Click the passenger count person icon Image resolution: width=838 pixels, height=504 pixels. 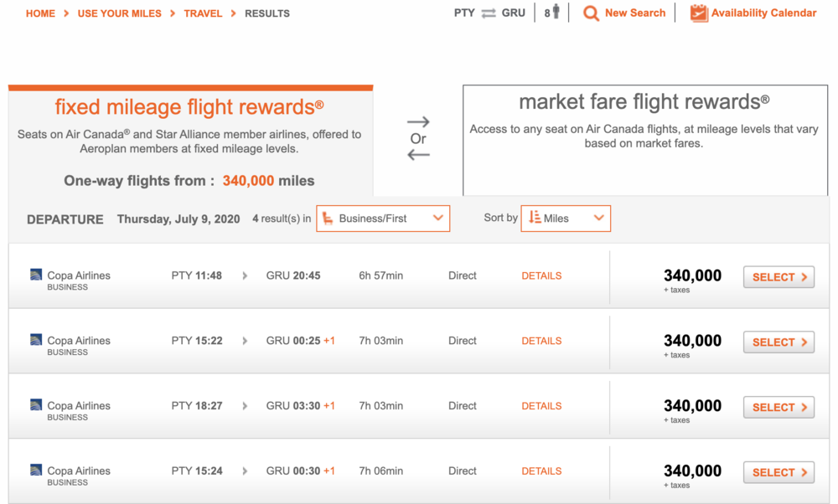556,13
